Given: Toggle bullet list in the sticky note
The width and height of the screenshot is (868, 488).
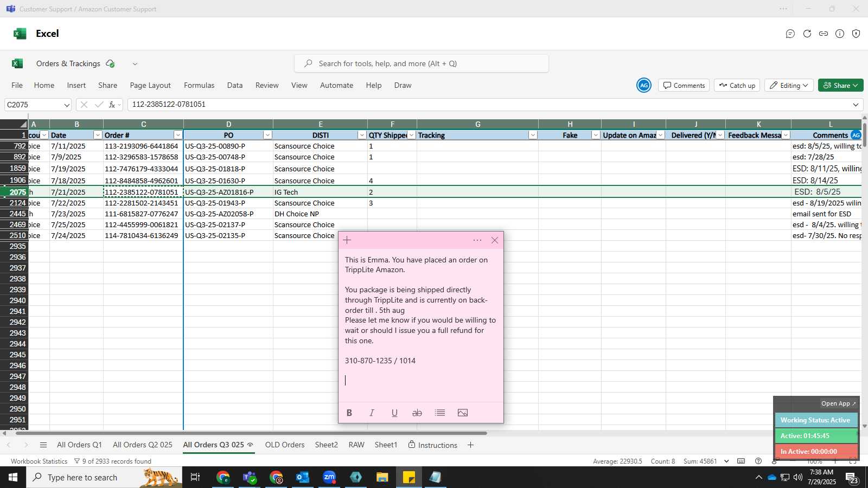Looking at the screenshot, I should click(440, 413).
